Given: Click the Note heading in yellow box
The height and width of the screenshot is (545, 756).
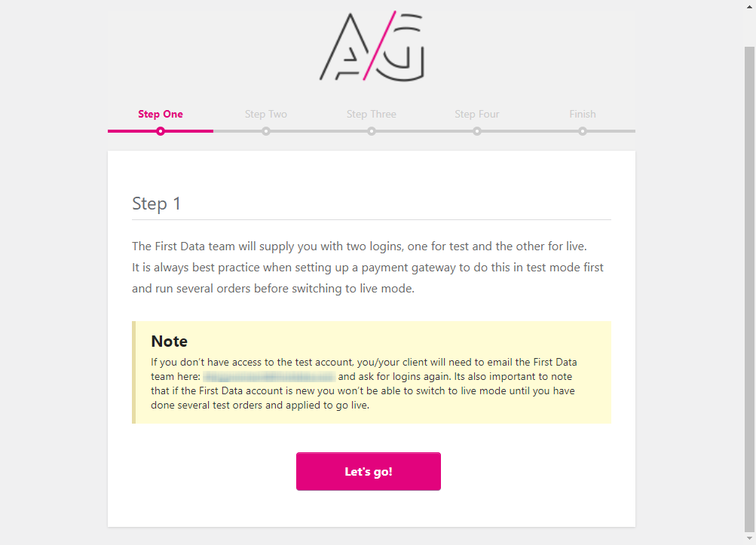Looking at the screenshot, I should 170,341.
